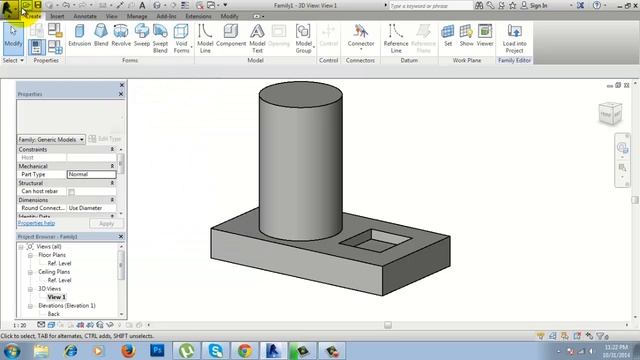Click the Component tool
640x360 pixels.
[x=231, y=35]
